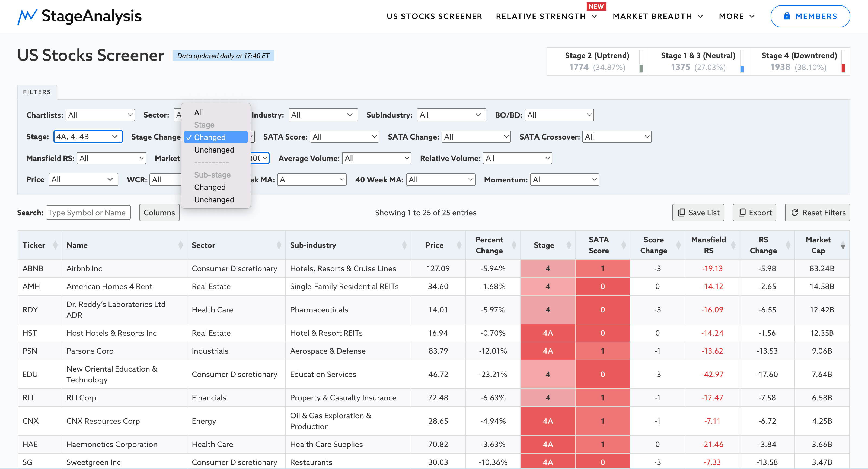Click sort arrows on Sub-industry column
This screenshot has width=868, height=469.
coord(404,245)
